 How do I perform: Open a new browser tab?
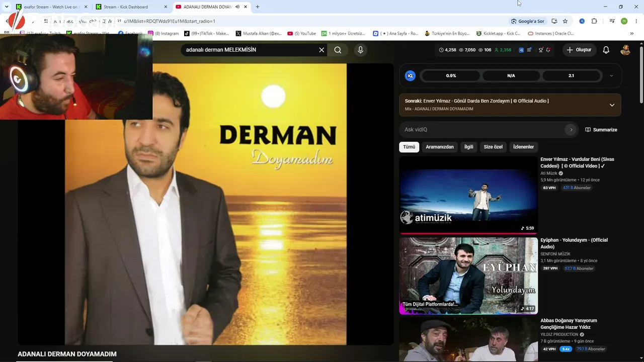258,7
